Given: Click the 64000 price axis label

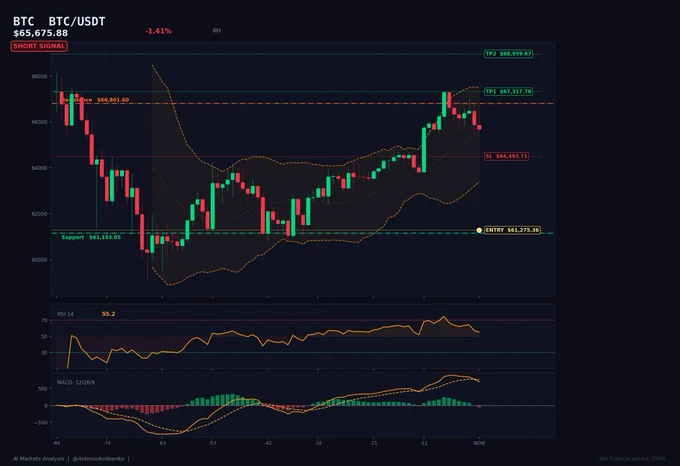Looking at the screenshot, I should [39, 168].
